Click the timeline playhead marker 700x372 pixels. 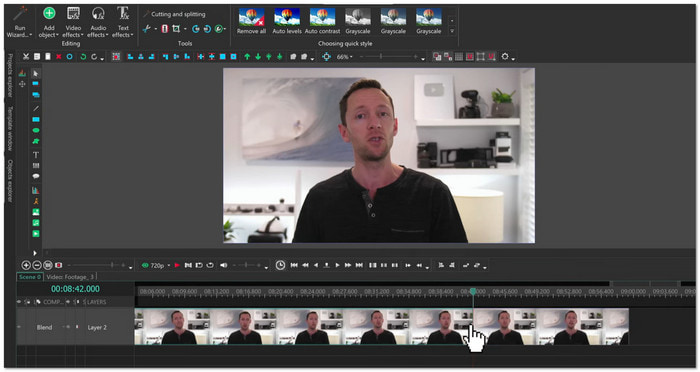click(473, 291)
